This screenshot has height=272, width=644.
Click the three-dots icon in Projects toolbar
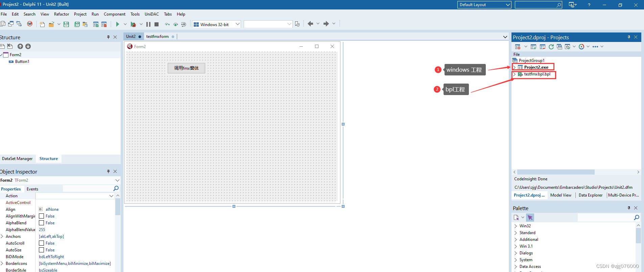pyautogui.click(x=595, y=47)
